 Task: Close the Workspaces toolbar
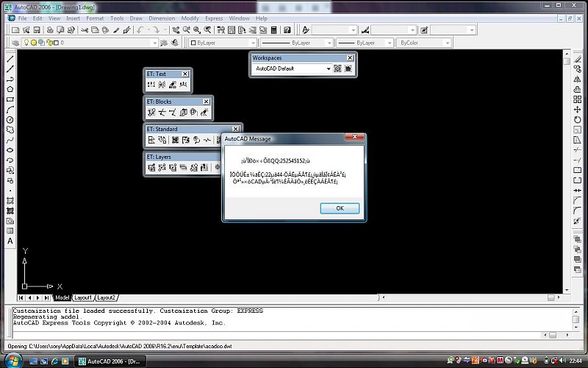pos(350,58)
